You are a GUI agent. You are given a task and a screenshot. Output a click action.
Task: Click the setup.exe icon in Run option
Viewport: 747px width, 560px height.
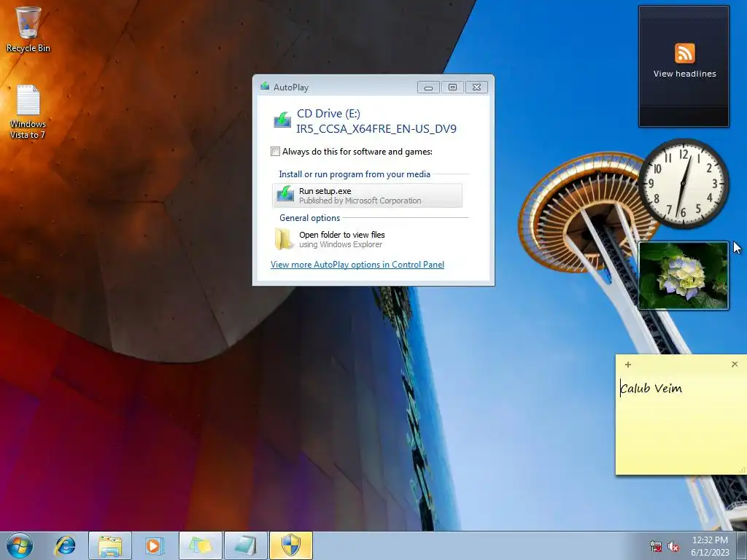[x=285, y=194]
